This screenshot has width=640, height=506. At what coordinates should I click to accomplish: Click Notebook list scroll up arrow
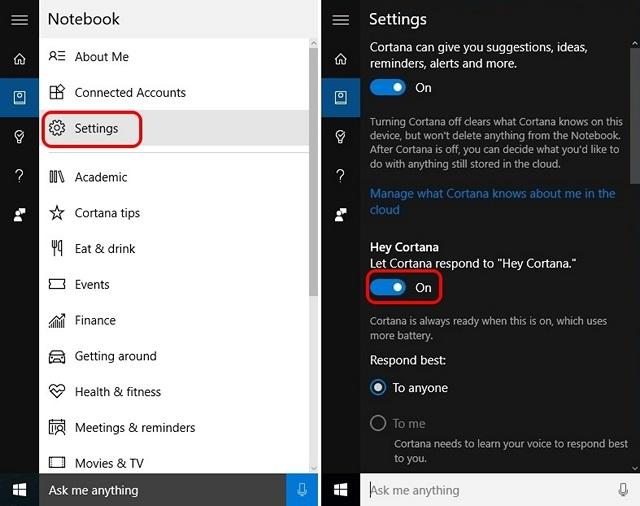[x=313, y=43]
